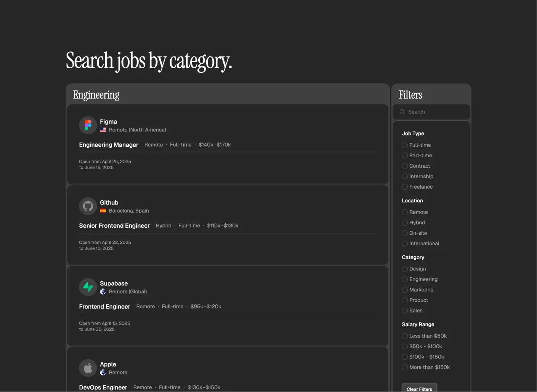
Task: Select the On-site location filter
Action: [405, 233]
